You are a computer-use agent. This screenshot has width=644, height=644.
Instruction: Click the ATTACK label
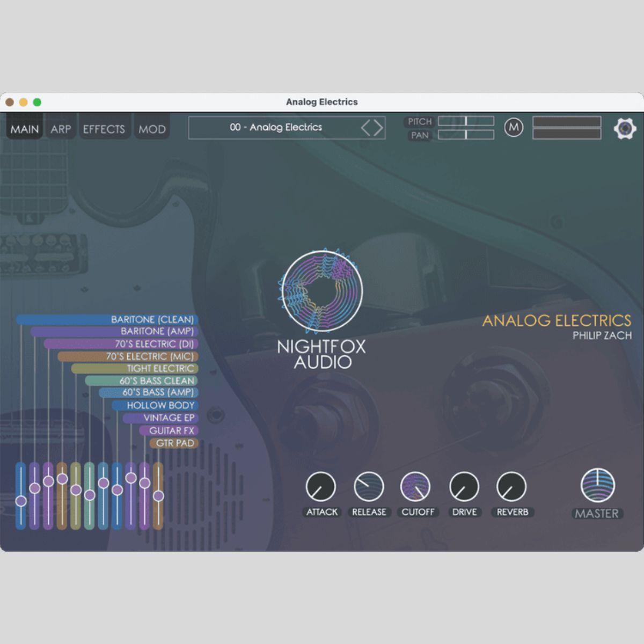(322, 512)
